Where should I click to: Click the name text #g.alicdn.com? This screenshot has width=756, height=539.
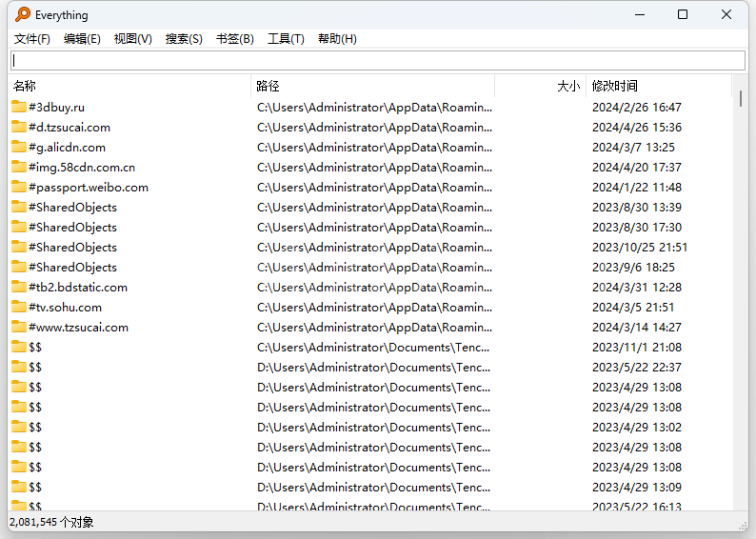(x=67, y=147)
